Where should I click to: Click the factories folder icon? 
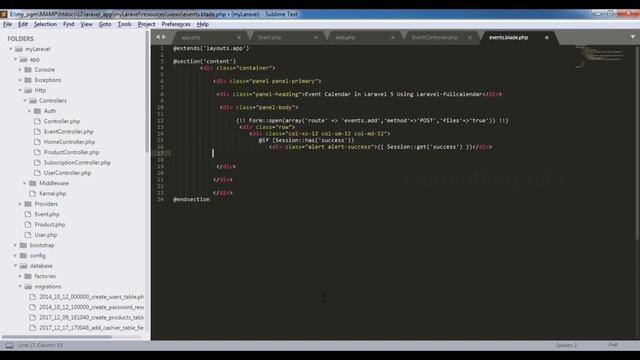point(28,276)
